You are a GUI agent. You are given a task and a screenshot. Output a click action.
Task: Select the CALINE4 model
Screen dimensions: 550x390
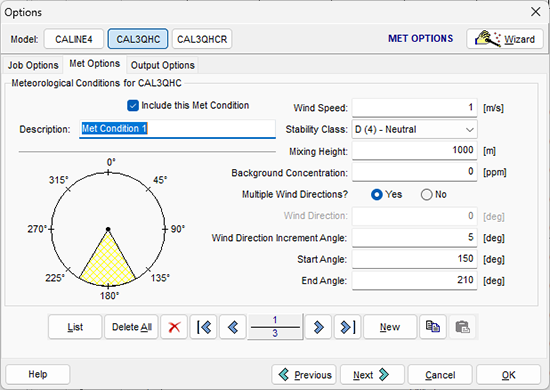tap(74, 39)
